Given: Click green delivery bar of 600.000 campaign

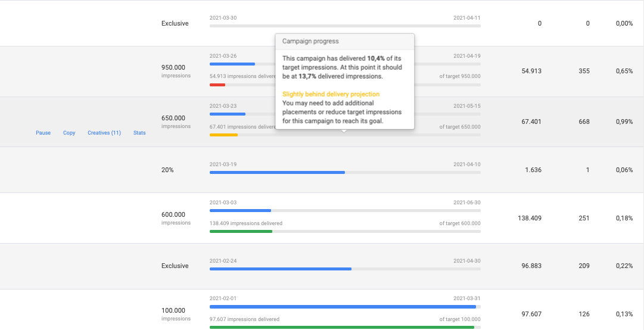Looking at the screenshot, I should coord(241,231).
